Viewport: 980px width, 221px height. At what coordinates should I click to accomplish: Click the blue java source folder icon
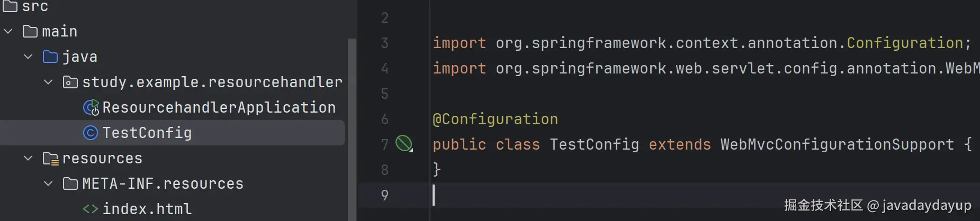tap(50, 57)
